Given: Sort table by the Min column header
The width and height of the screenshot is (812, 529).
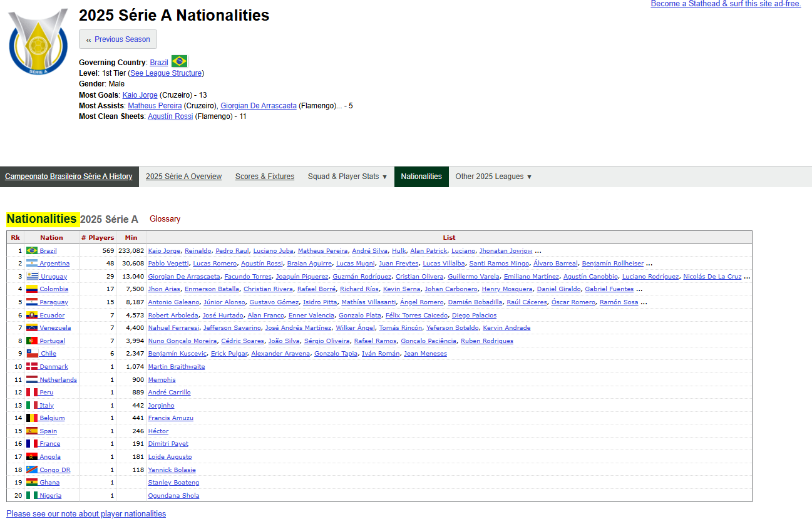Looking at the screenshot, I should (x=131, y=238).
